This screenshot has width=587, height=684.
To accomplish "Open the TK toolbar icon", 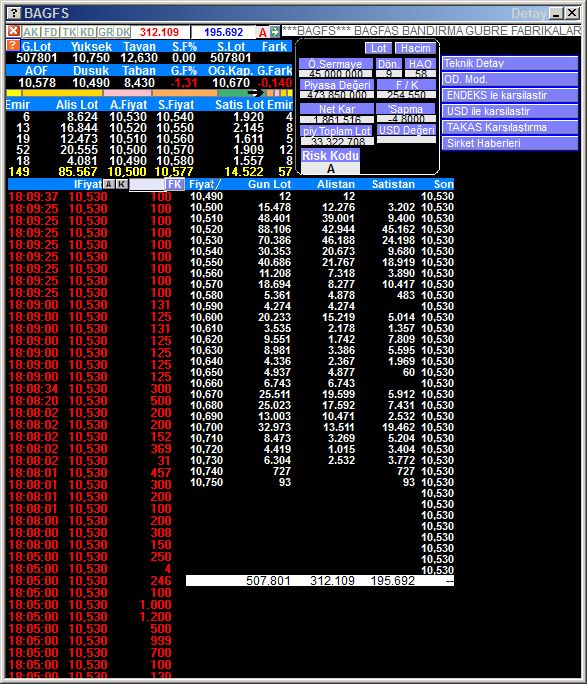I will coord(69,32).
